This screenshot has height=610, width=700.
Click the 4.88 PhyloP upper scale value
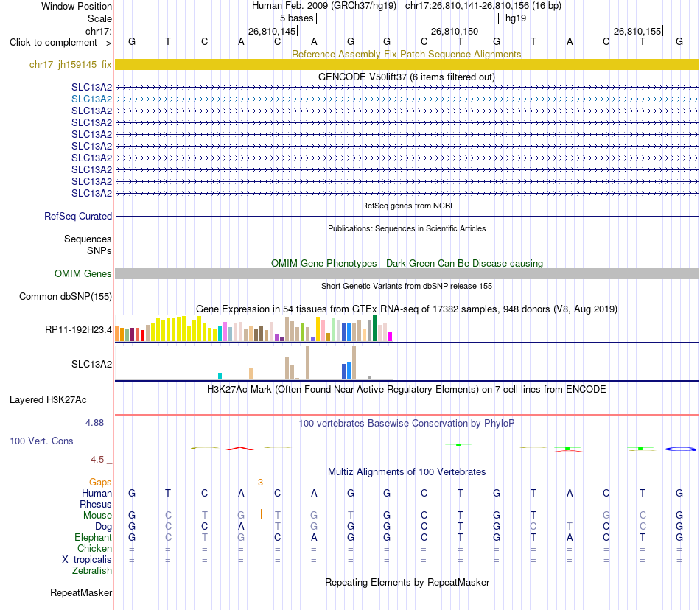pos(94,423)
